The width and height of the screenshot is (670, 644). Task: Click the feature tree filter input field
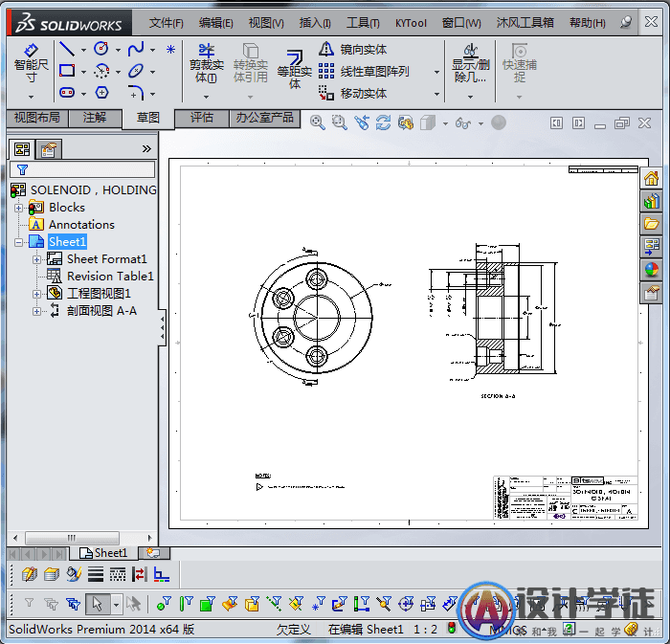pyautogui.click(x=82, y=169)
